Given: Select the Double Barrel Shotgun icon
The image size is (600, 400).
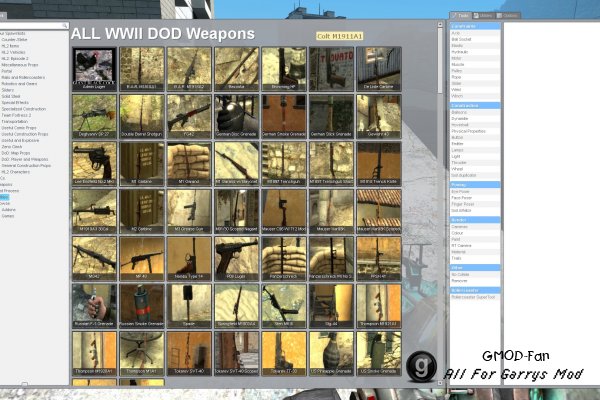Looking at the screenshot, I should point(142,116).
